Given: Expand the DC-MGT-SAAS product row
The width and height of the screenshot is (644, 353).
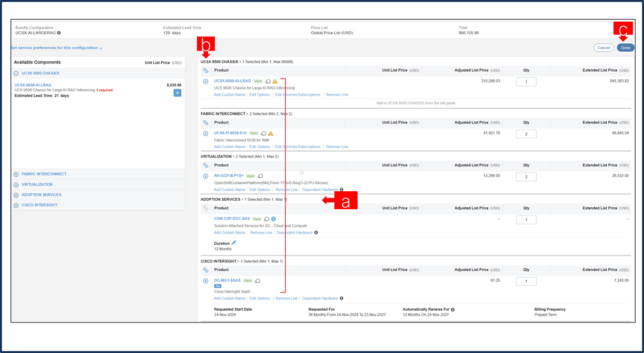Looking at the screenshot, I should pos(206,281).
